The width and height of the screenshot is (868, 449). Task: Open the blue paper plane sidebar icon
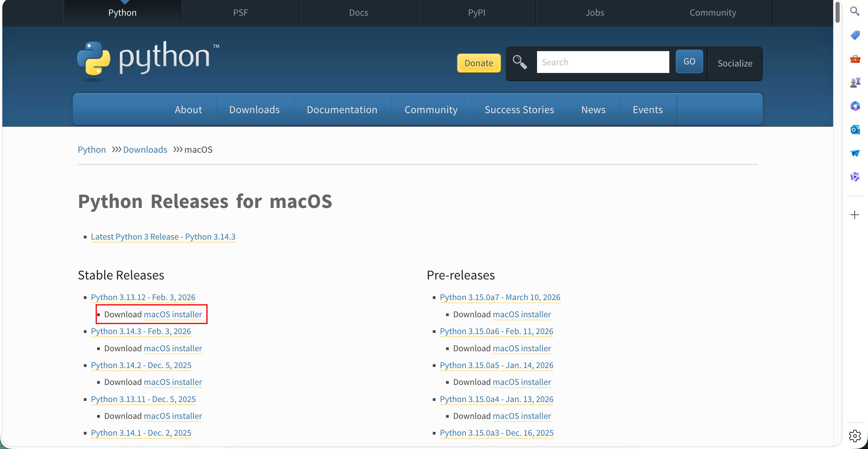coord(855,153)
